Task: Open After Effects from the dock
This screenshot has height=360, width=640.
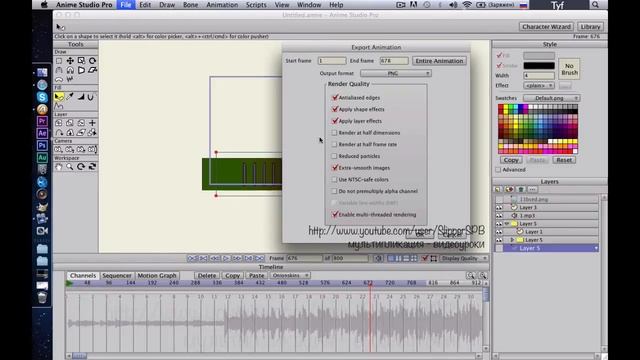Action: (42, 133)
